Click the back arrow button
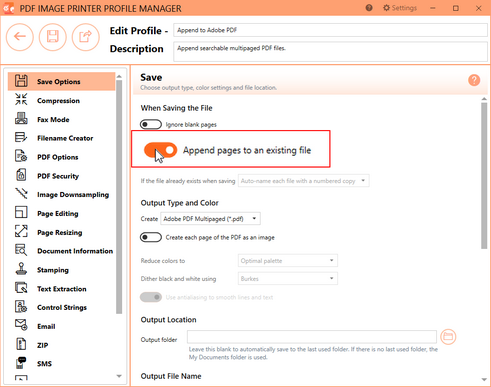Image resolution: width=491 pixels, height=387 pixels. coord(20,37)
